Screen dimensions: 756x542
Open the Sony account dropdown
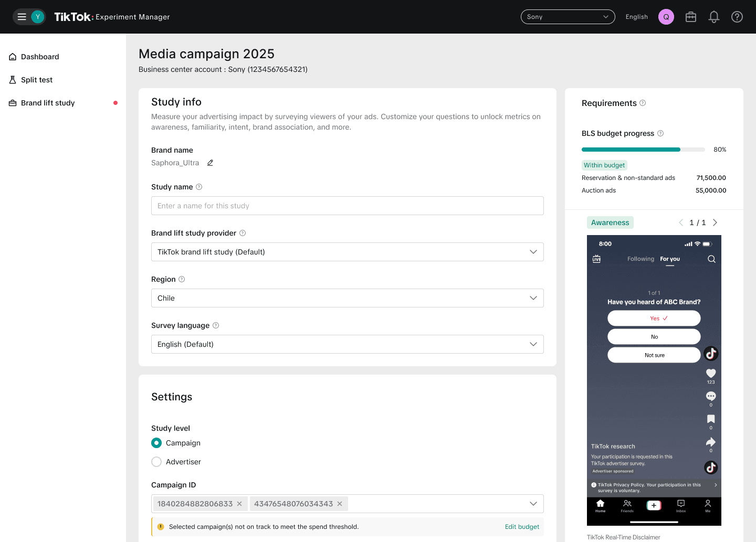pos(568,17)
